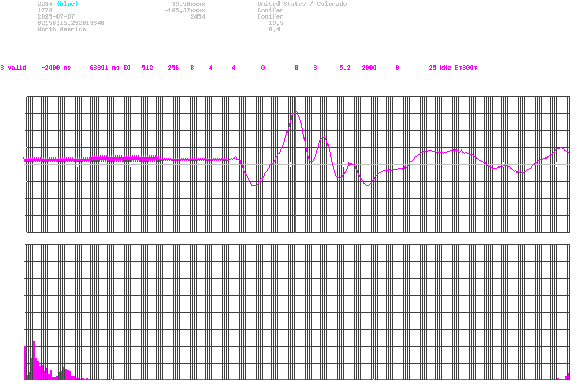Click the altitude value "2454"
The height and width of the screenshot is (392, 583).
[198, 16]
